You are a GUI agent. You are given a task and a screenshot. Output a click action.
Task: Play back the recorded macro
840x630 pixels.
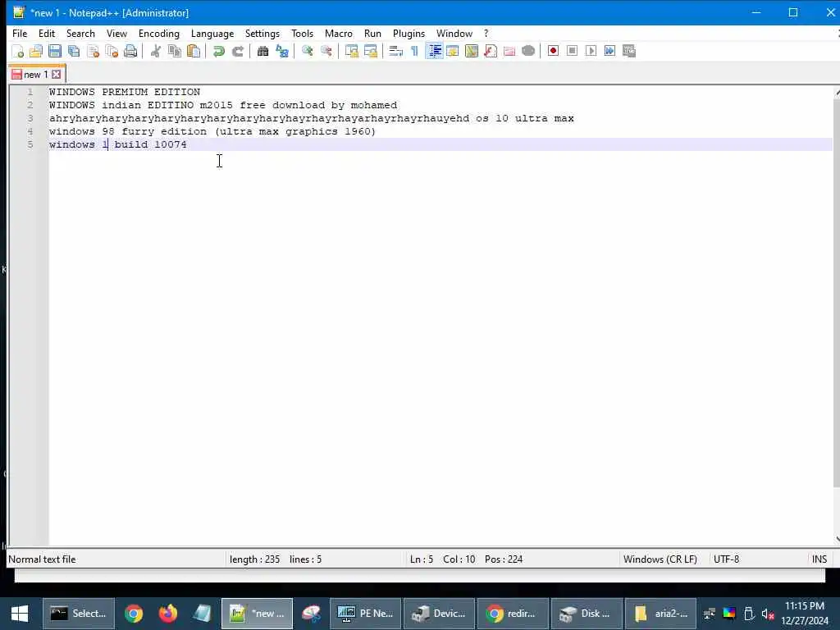591,51
